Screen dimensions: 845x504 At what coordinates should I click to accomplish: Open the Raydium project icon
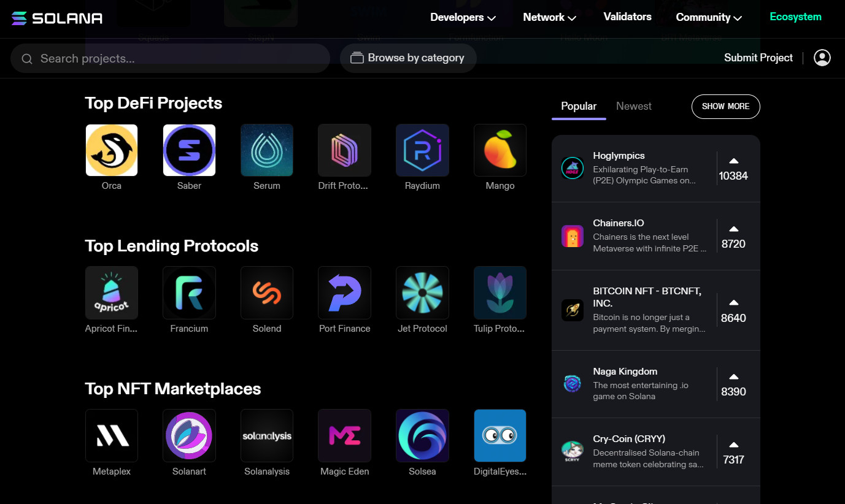coord(422,150)
